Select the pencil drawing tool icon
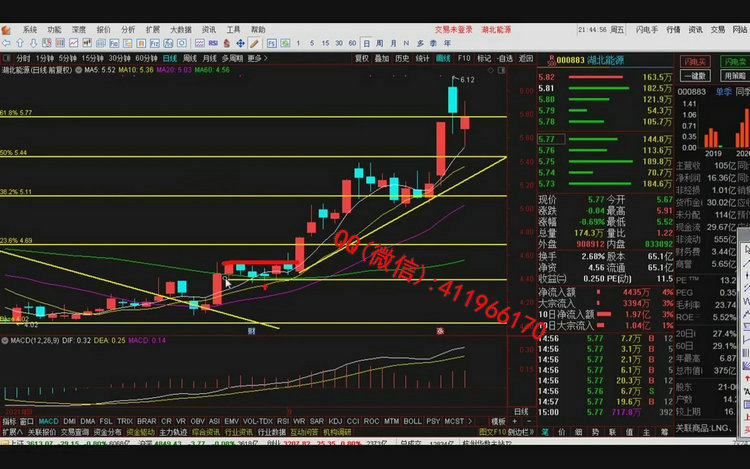 (254, 44)
